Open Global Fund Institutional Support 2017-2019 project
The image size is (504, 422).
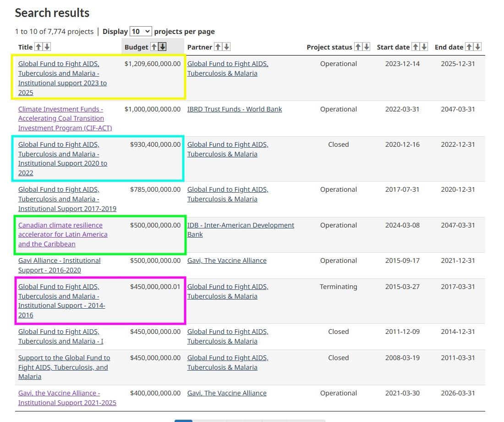67,199
